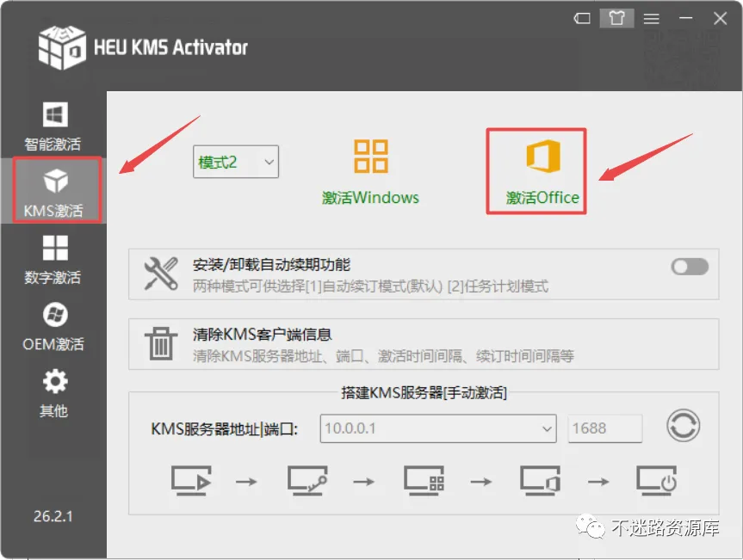The image size is (743, 560).
Task: Open the 智能激活 smart activation tab
Action: 53,126
